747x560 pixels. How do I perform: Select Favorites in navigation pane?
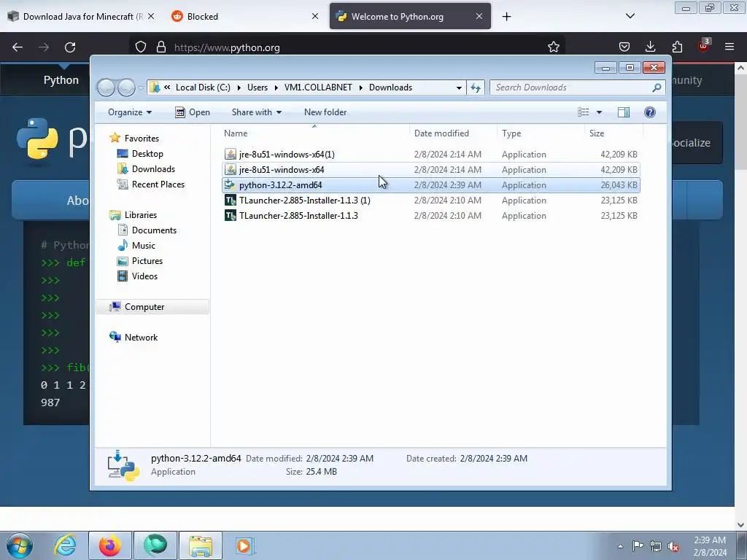(x=142, y=138)
